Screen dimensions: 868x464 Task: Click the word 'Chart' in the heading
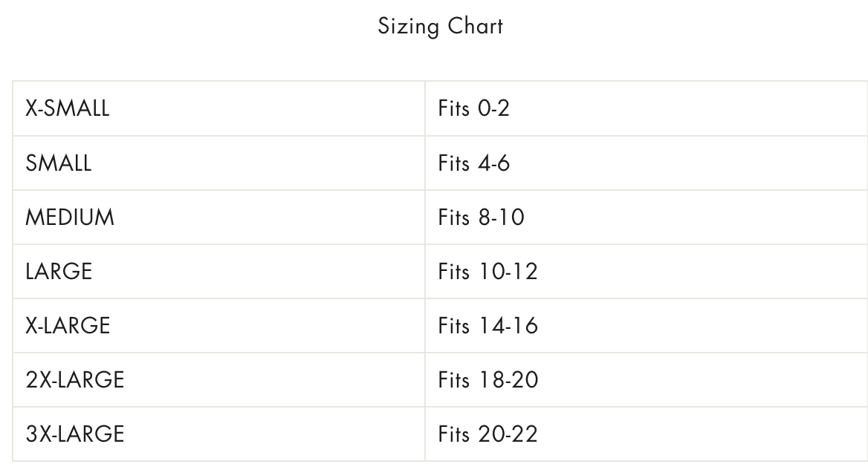pyautogui.click(x=476, y=27)
